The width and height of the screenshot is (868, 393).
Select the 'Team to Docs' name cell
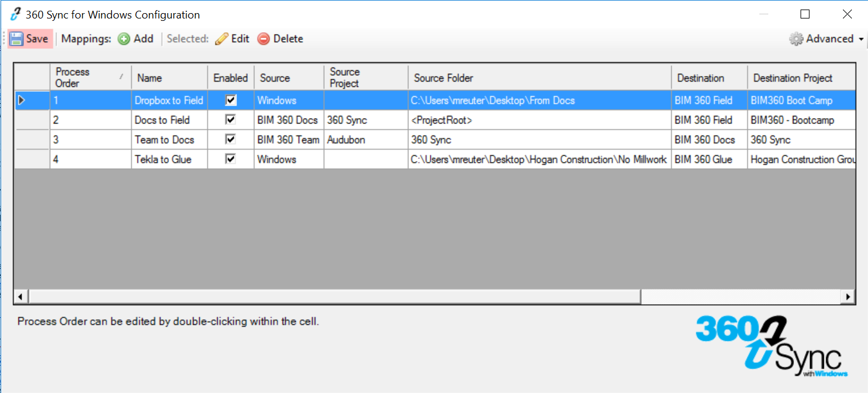(x=170, y=140)
